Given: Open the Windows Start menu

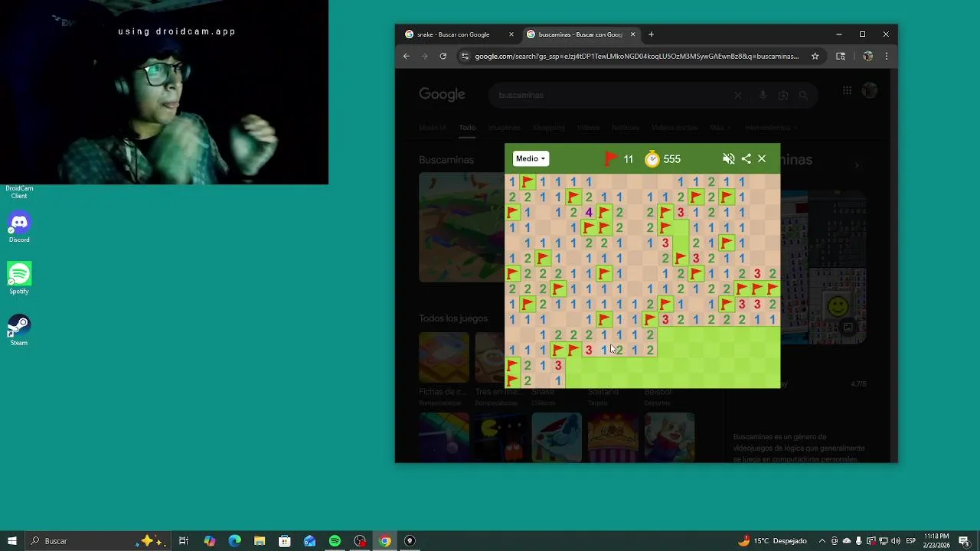Looking at the screenshot, I should (12, 541).
